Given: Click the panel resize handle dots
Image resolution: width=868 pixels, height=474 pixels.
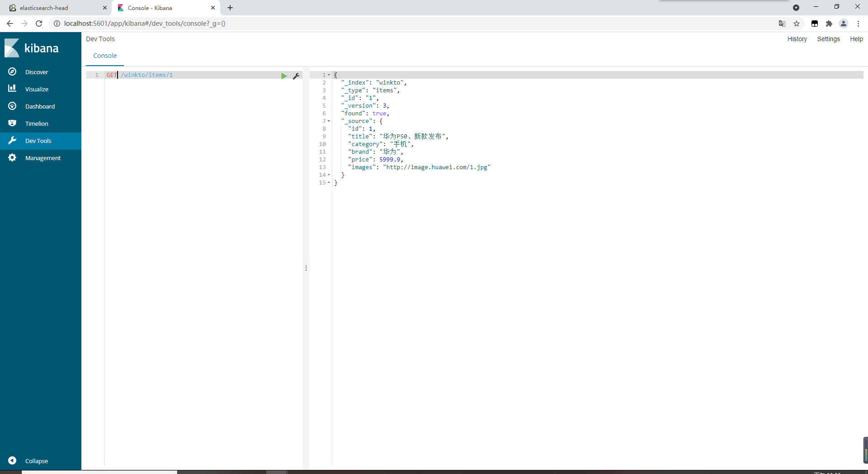Looking at the screenshot, I should click(x=306, y=268).
